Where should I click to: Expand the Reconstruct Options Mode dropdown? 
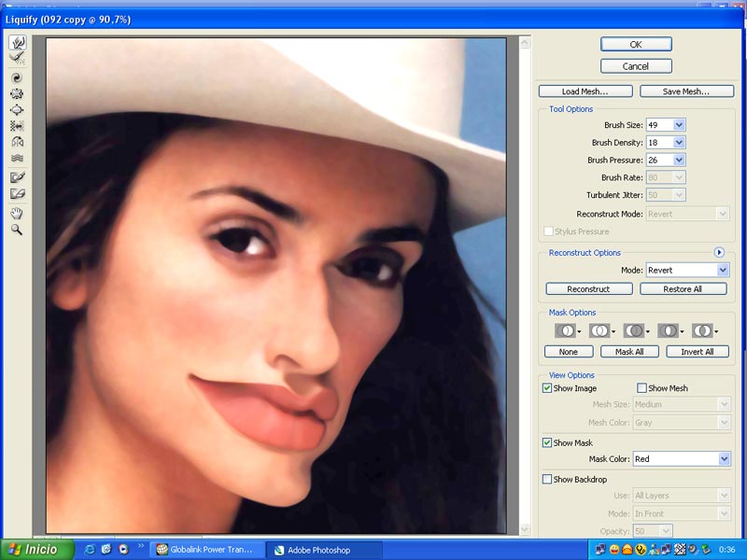click(x=723, y=270)
